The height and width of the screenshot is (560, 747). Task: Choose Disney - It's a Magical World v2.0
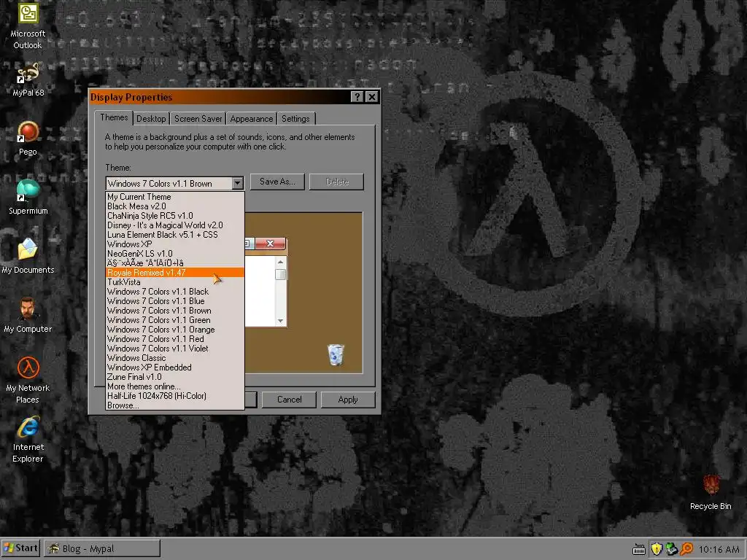[x=175, y=225]
